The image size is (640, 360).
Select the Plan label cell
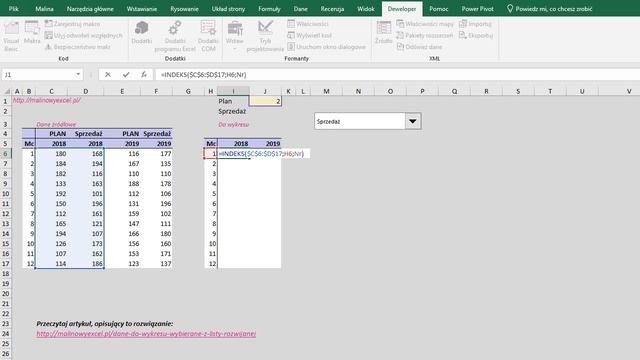[x=233, y=101]
